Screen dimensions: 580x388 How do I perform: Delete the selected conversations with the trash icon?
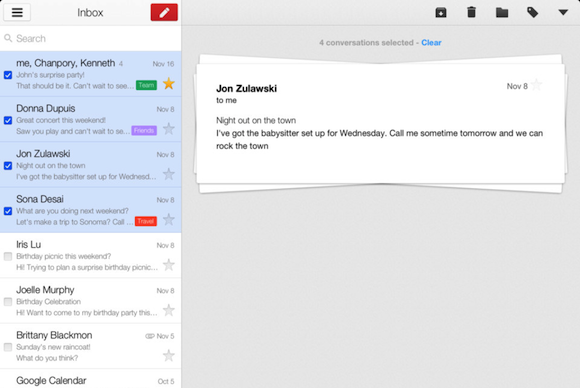pyautogui.click(x=471, y=12)
